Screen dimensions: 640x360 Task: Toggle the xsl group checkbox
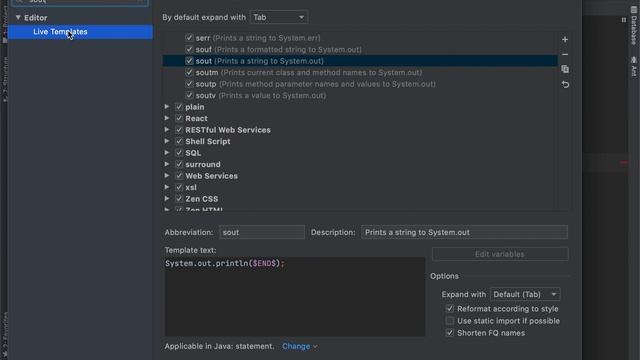coord(179,187)
